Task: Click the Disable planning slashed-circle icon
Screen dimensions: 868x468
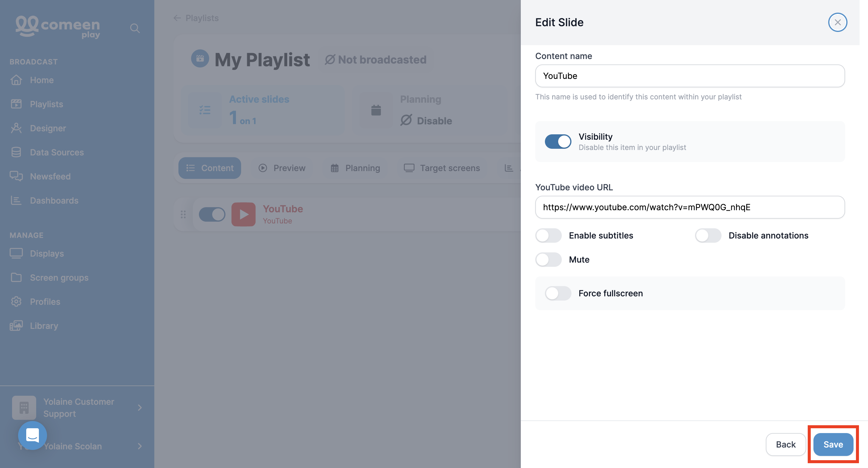Action: tap(406, 120)
